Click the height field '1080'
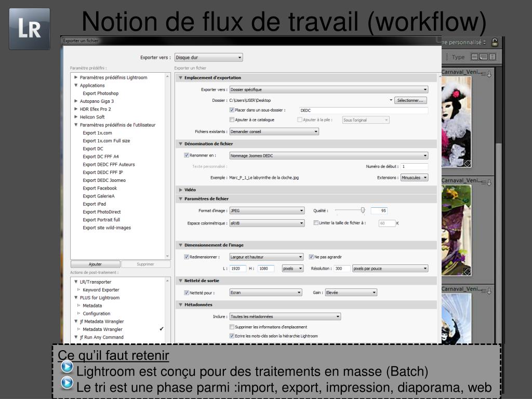Image resolution: width=532 pixels, height=399 pixels. [x=267, y=269]
